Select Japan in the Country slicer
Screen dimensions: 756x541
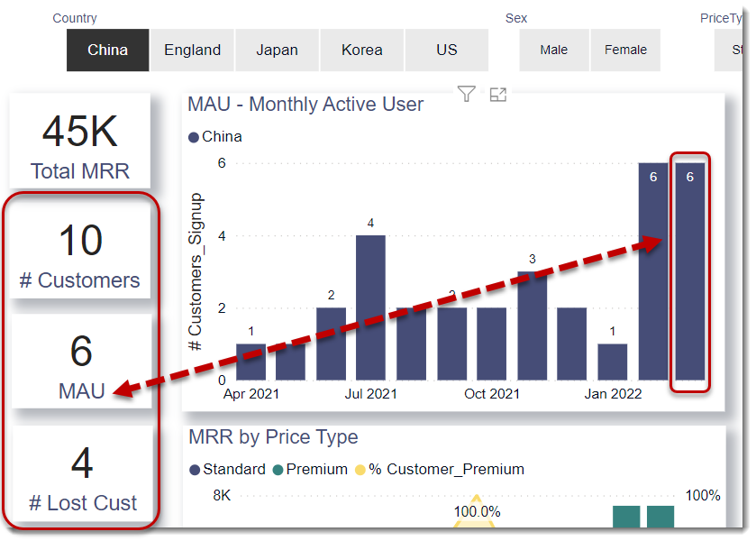[277, 50]
